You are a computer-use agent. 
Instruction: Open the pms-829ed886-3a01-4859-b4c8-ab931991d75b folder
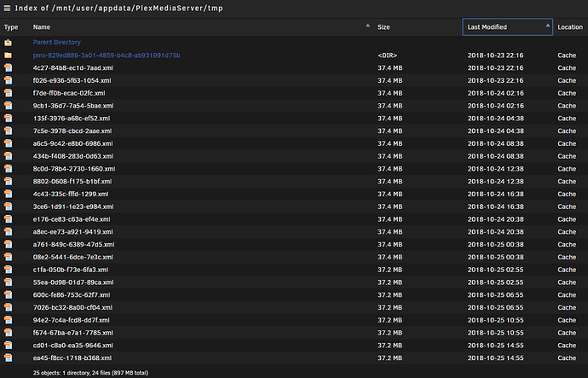(107, 55)
